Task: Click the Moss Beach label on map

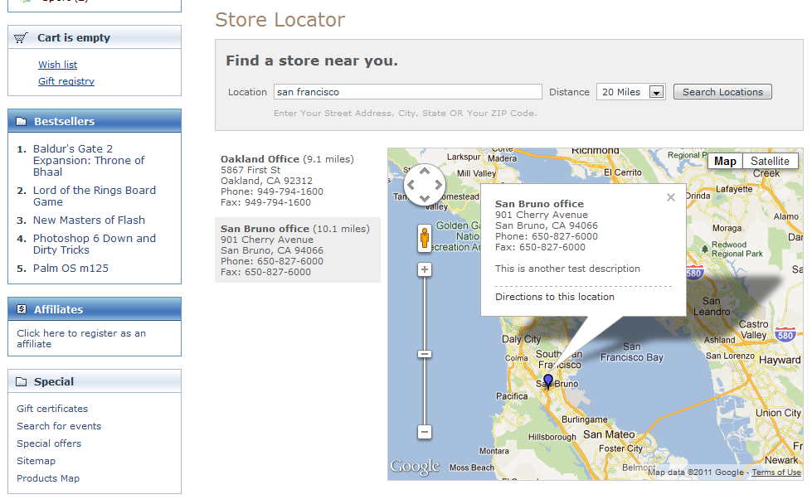Action: click(x=472, y=468)
